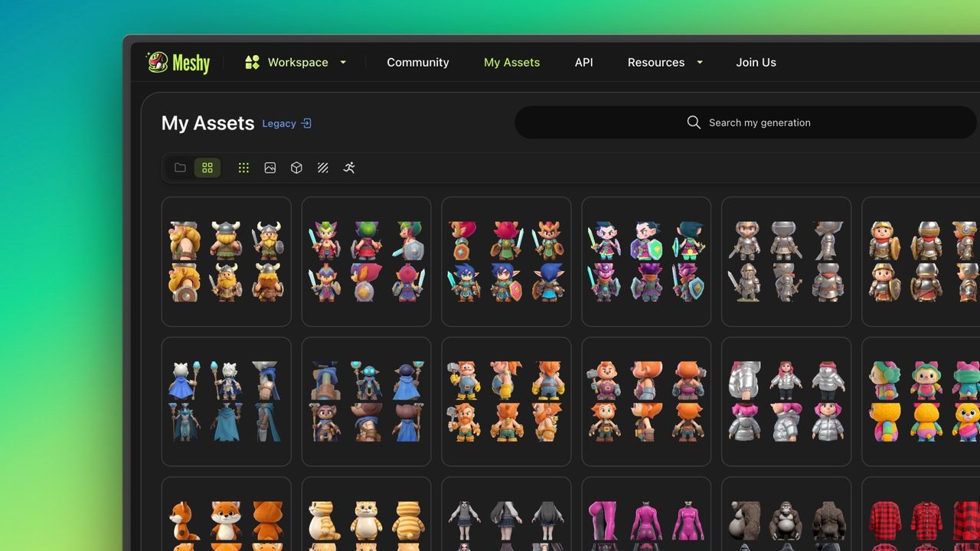The height and width of the screenshot is (551, 980).
Task: Open the Viking warrior asset card
Action: (x=227, y=262)
